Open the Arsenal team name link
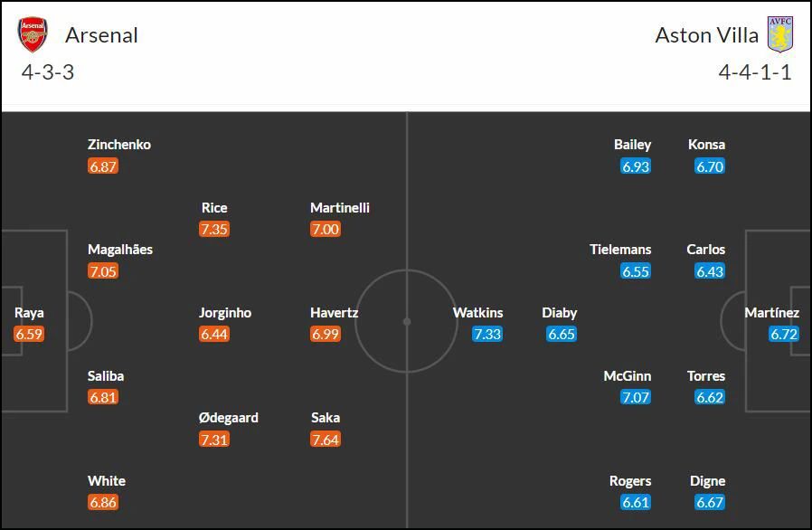The height and width of the screenshot is (530, 812). coord(101,35)
